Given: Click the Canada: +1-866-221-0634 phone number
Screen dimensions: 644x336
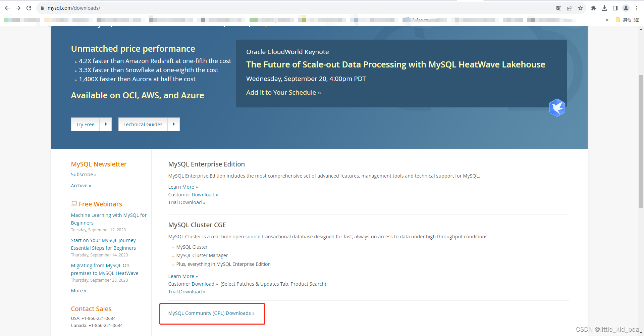Looking at the screenshot, I should tap(97, 325).
